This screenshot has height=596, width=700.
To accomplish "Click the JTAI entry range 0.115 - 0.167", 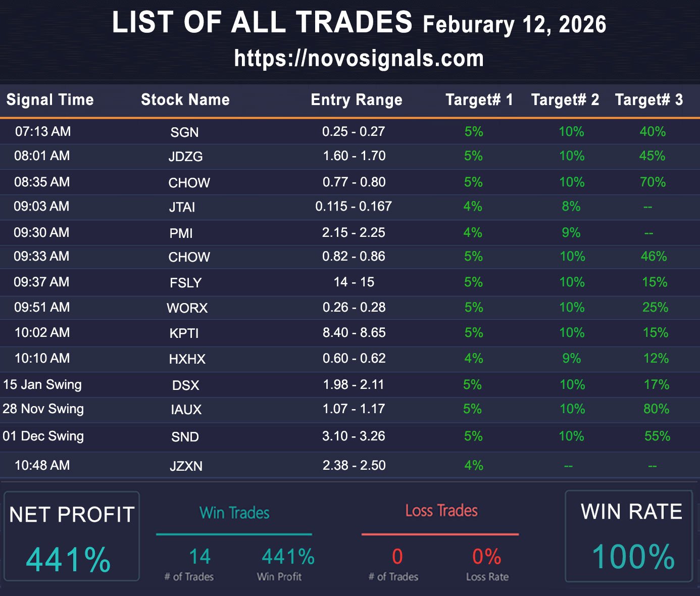I will click(x=354, y=207).
